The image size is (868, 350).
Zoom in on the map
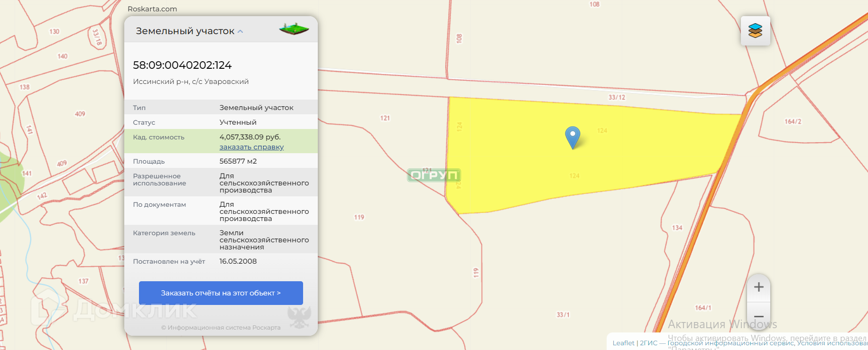(758, 287)
